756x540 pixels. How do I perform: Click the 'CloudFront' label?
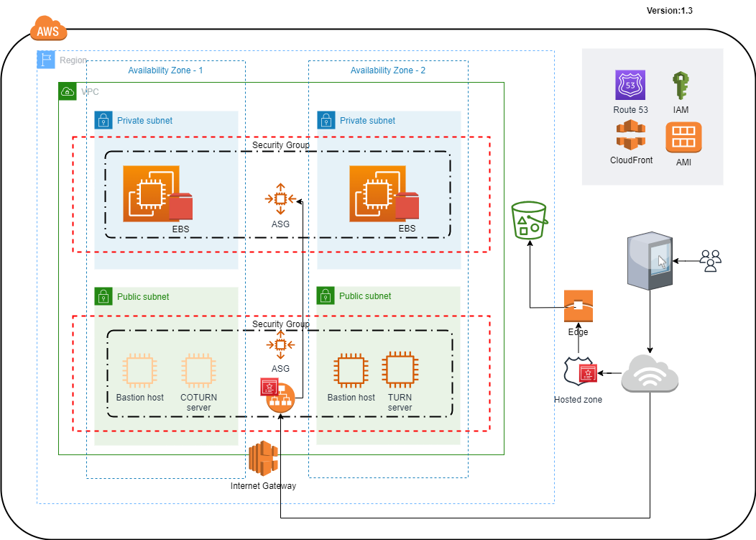point(631,160)
